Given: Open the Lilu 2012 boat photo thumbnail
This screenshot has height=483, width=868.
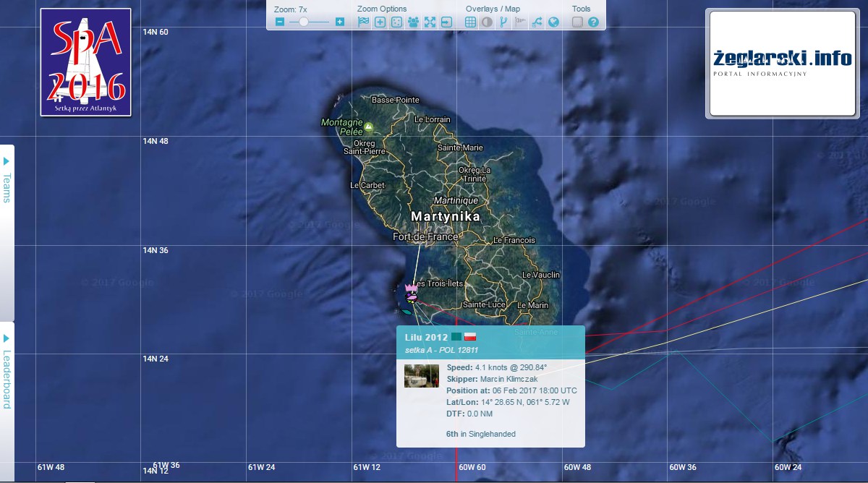Looking at the screenshot, I should coord(422,376).
